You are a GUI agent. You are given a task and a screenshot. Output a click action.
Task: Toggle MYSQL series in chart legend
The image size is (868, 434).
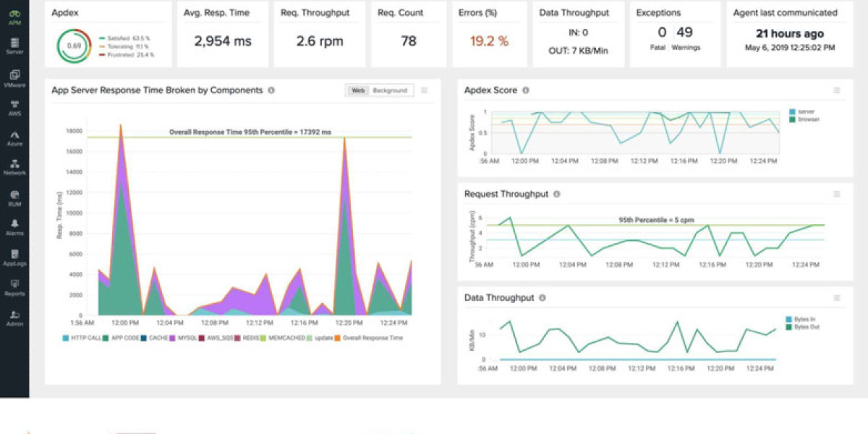[185, 338]
